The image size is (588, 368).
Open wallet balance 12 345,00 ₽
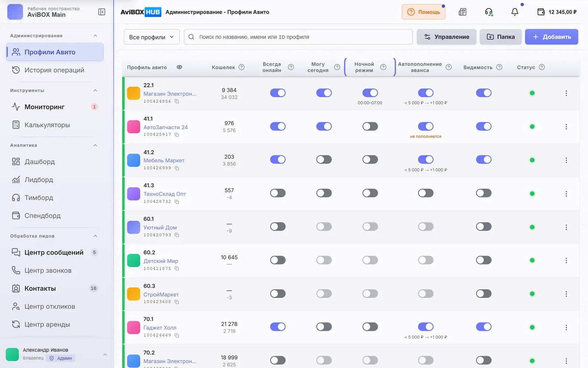557,12
